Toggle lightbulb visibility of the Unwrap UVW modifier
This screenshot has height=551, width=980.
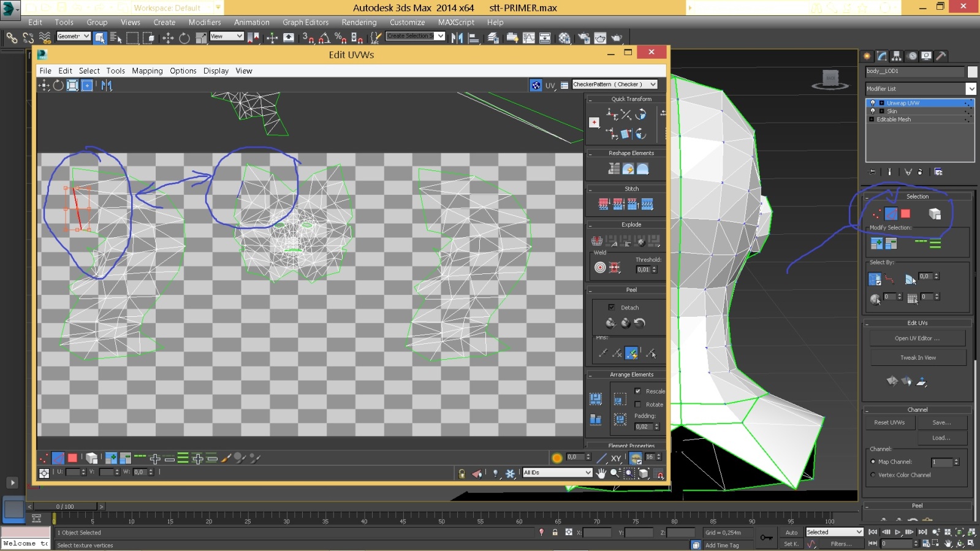tap(873, 103)
